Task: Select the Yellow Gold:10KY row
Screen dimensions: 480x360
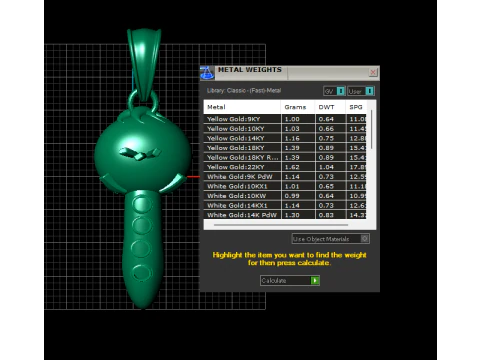Action: tap(285, 129)
